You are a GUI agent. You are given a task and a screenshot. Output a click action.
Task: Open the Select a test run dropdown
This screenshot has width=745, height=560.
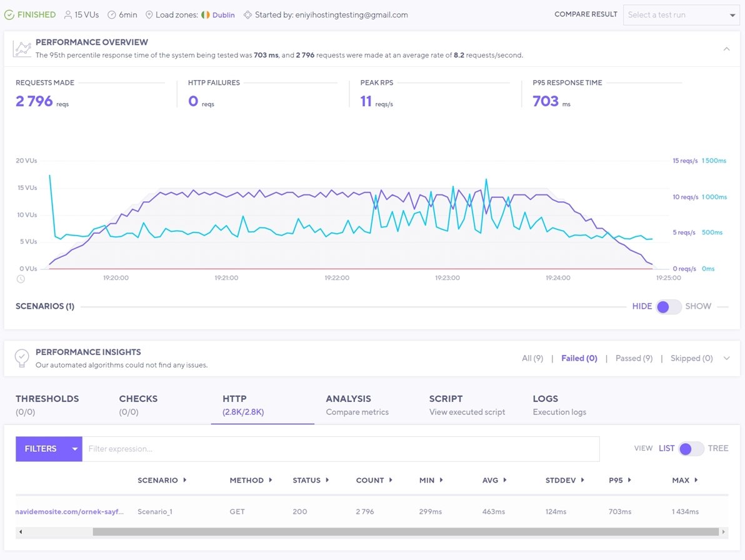pos(681,15)
